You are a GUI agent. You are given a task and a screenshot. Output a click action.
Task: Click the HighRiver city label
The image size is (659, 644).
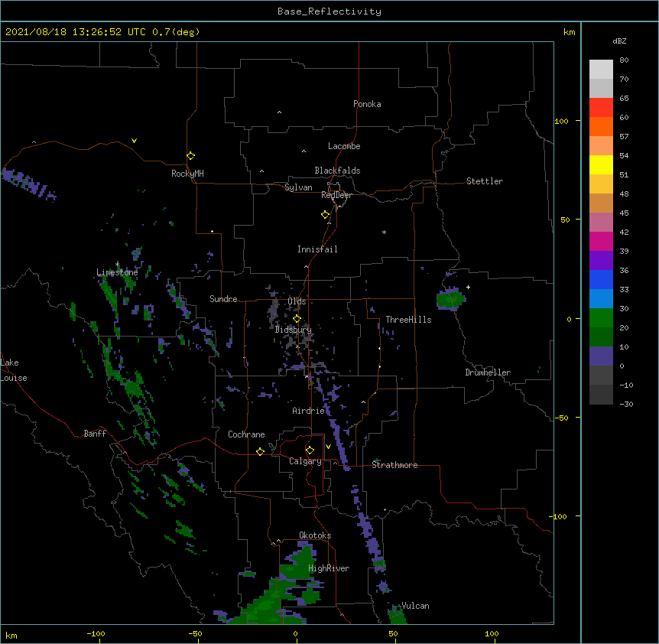[329, 568]
